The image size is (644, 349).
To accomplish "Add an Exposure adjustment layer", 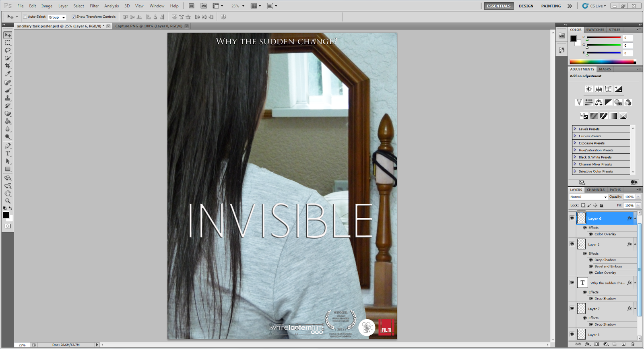I will coord(618,89).
